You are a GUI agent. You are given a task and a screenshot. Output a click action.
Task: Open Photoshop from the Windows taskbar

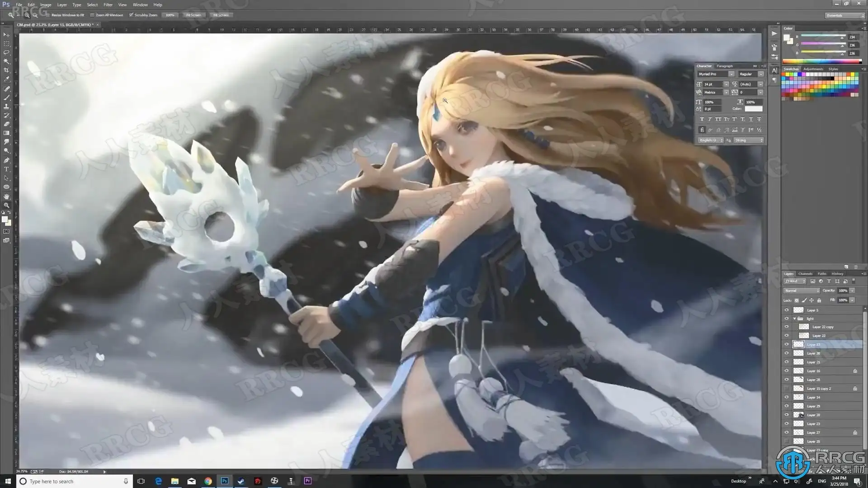(x=225, y=481)
